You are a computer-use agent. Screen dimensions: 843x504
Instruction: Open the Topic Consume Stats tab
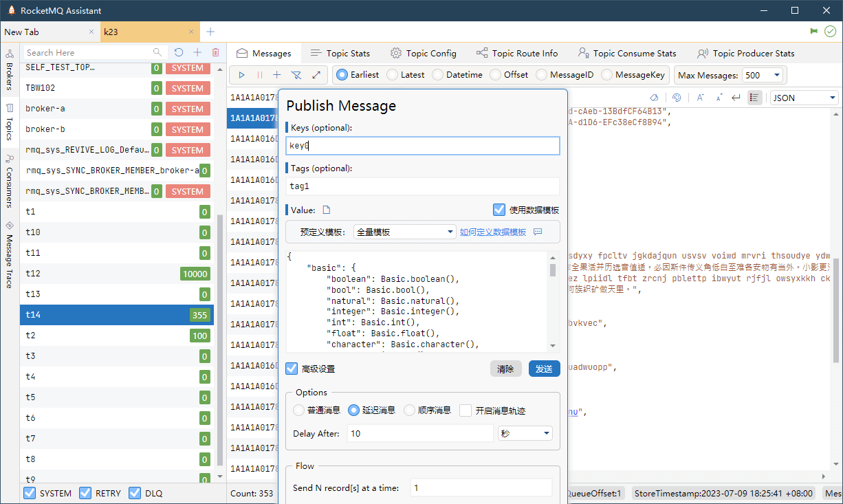coord(626,53)
